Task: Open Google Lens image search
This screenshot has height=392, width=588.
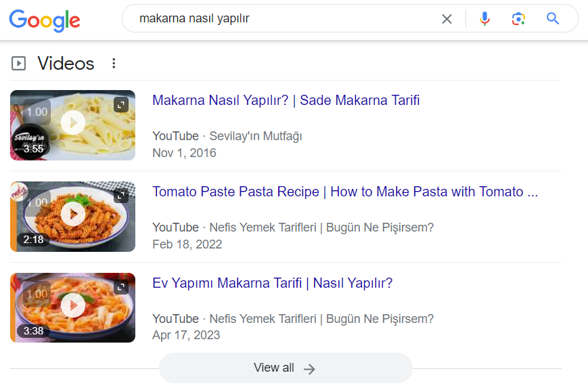Action: pyautogui.click(x=519, y=19)
